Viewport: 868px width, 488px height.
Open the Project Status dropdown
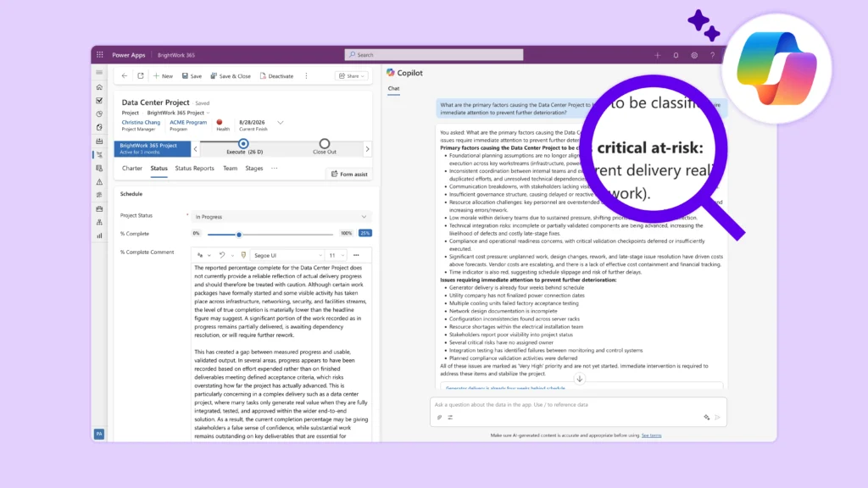pyautogui.click(x=281, y=217)
